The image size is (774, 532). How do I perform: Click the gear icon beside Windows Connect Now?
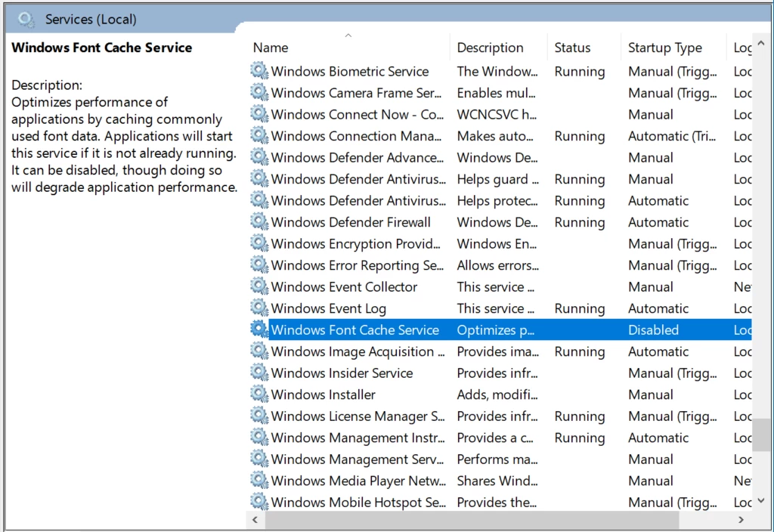pyautogui.click(x=259, y=114)
